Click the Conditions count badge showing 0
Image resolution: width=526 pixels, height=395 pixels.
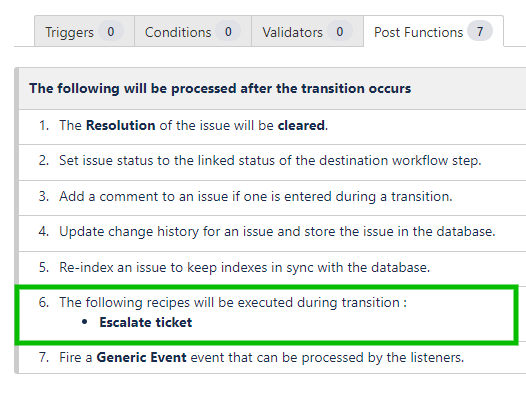click(228, 32)
